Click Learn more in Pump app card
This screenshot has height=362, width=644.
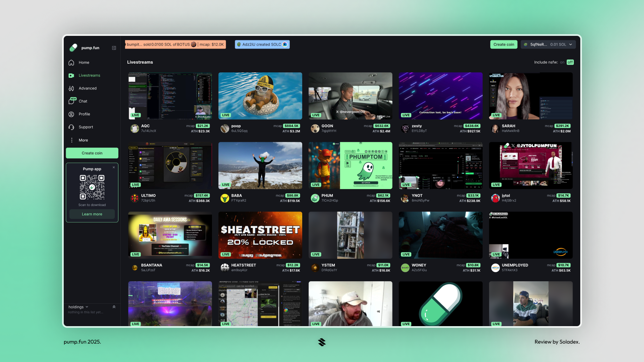92,214
